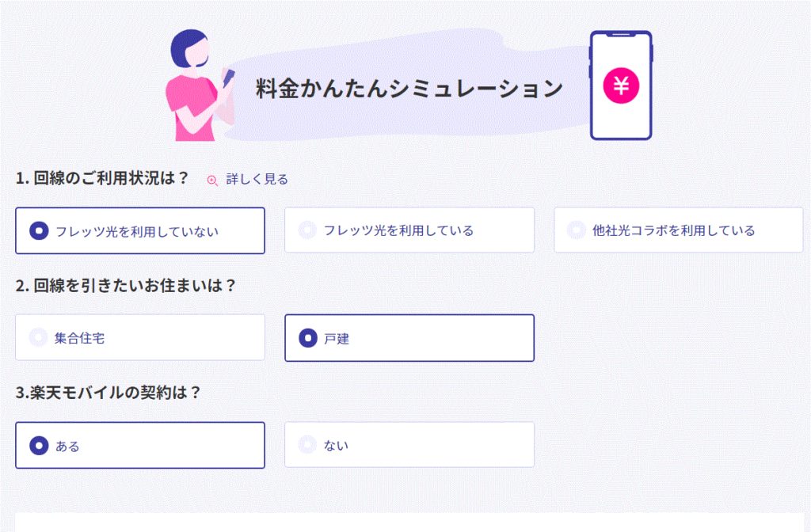The height and width of the screenshot is (532, 811).
Task: Select フレッツ光を利用していない option
Action: [x=140, y=230]
